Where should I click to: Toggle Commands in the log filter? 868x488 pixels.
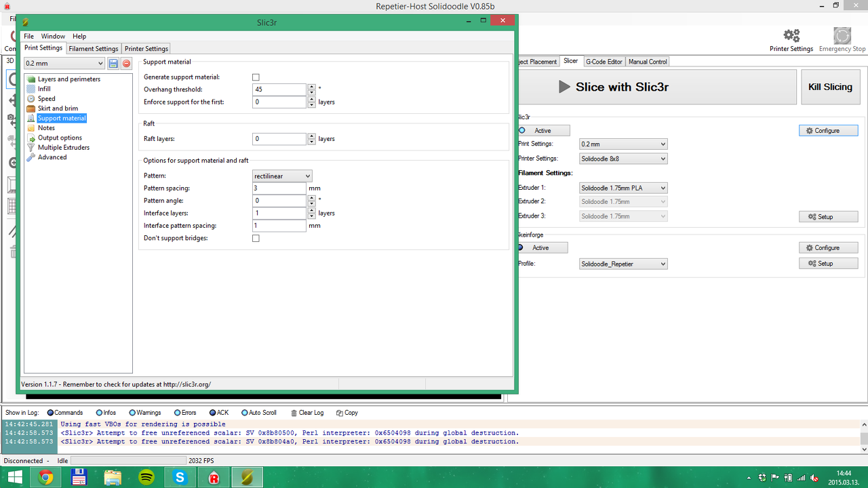65,413
